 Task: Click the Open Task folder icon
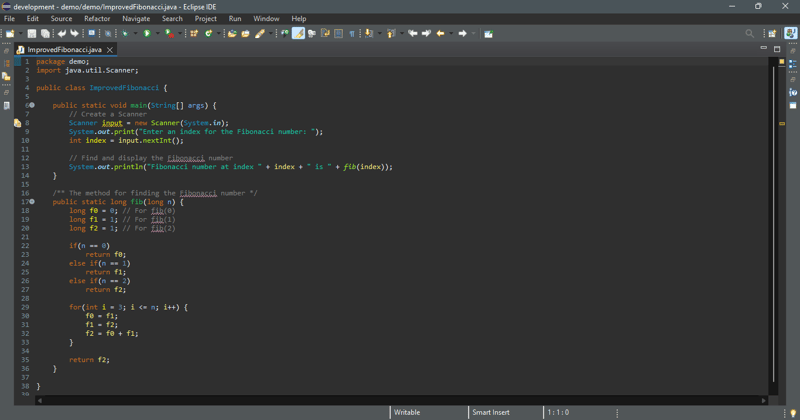pos(245,34)
